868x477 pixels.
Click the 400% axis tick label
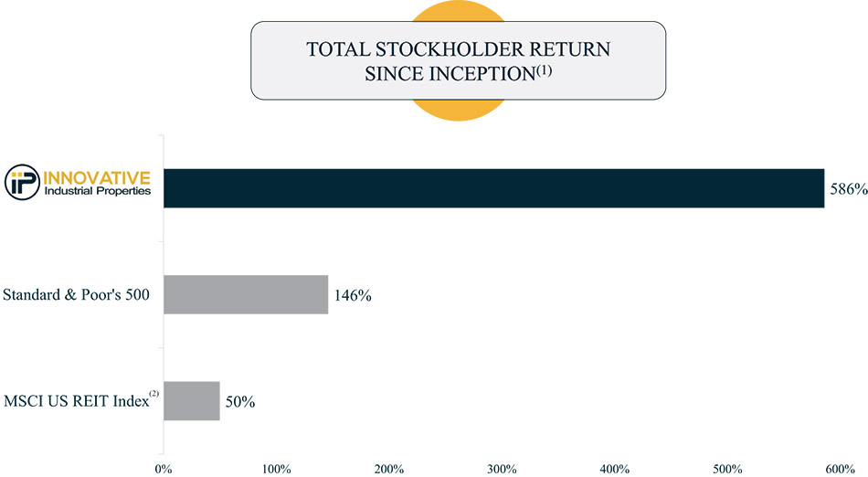pyautogui.click(x=615, y=469)
